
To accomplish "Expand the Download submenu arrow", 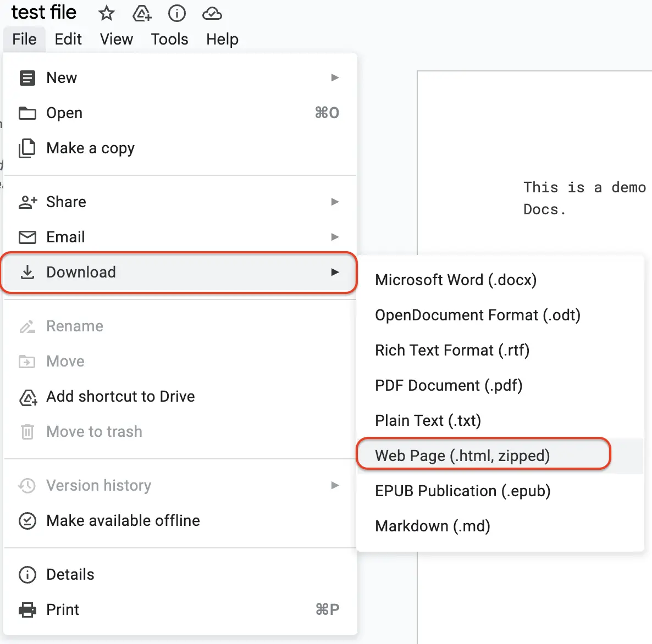I will (x=335, y=273).
